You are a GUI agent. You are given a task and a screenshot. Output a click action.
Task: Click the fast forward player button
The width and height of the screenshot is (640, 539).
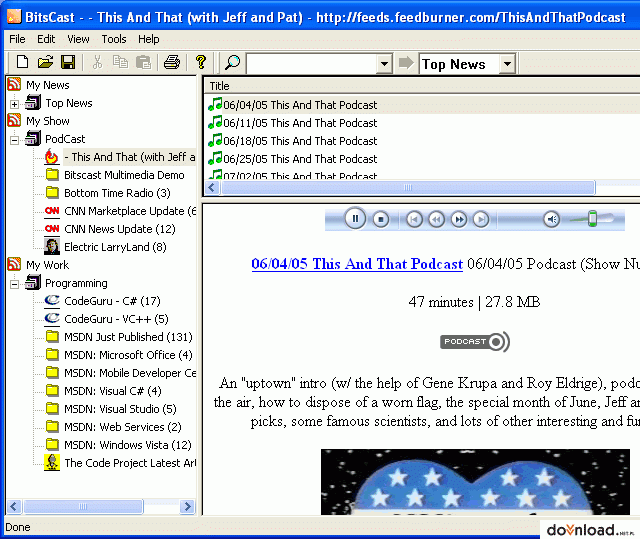459,220
